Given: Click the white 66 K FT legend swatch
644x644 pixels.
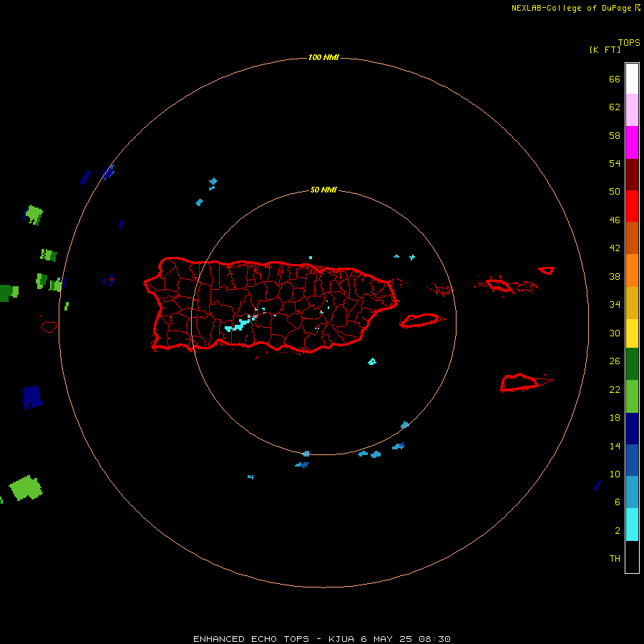Looking at the screenshot, I should pos(632,79).
